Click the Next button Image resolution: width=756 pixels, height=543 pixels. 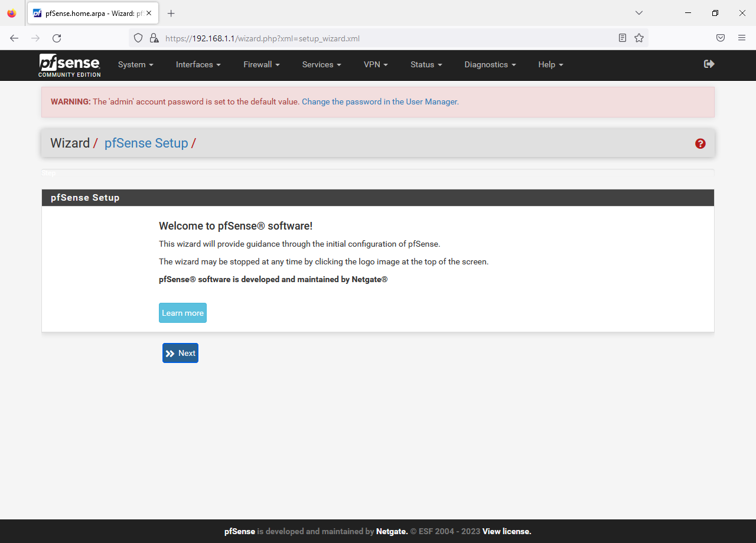[180, 353]
